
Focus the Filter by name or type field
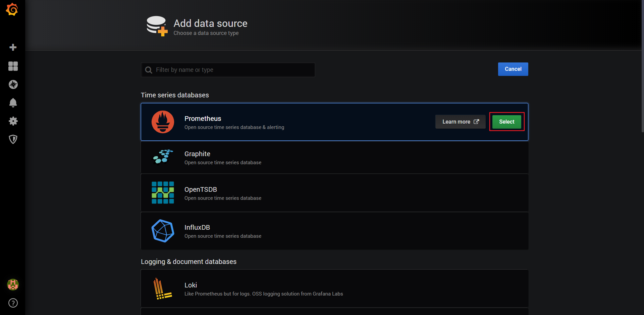228,70
